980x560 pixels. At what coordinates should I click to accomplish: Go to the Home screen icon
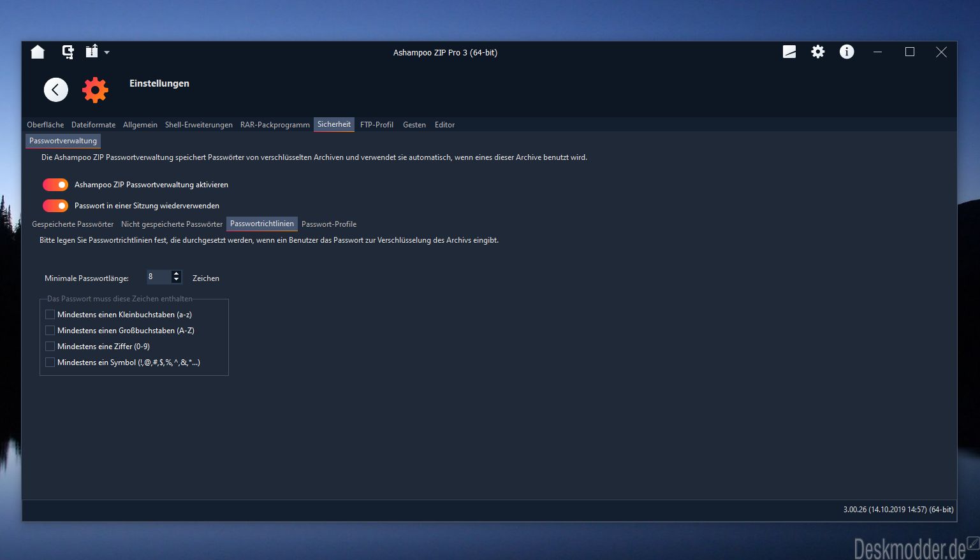[38, 52]
